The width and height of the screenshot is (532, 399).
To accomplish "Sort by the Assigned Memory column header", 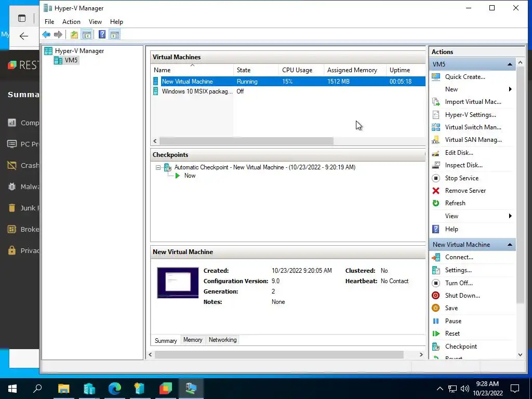I will [x=355, y=70].
